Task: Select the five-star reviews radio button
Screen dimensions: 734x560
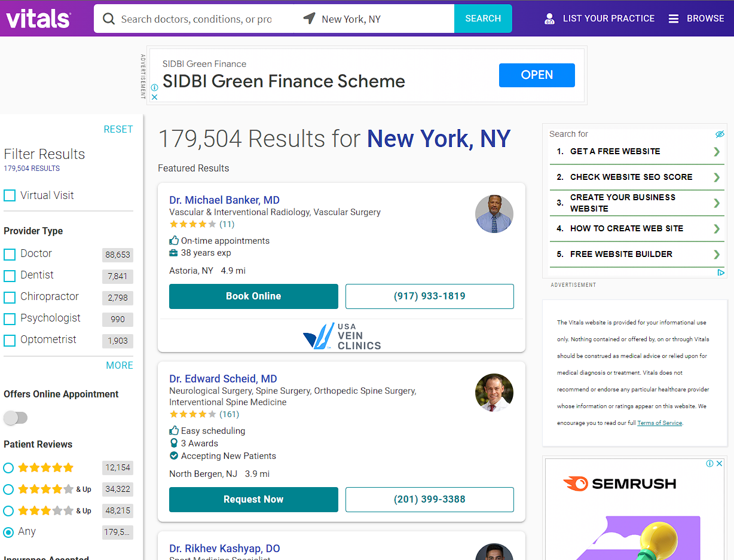Action: [8, 468]
